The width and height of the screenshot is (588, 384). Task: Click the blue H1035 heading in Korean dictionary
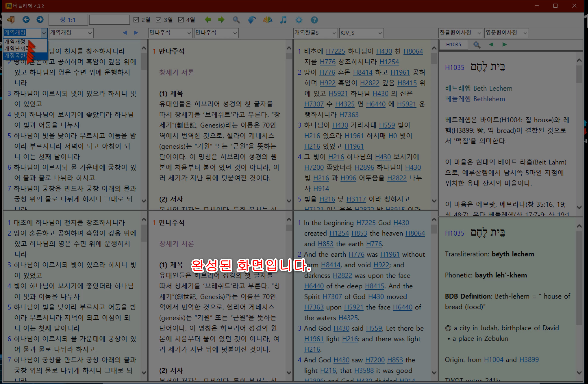point(454,68)
